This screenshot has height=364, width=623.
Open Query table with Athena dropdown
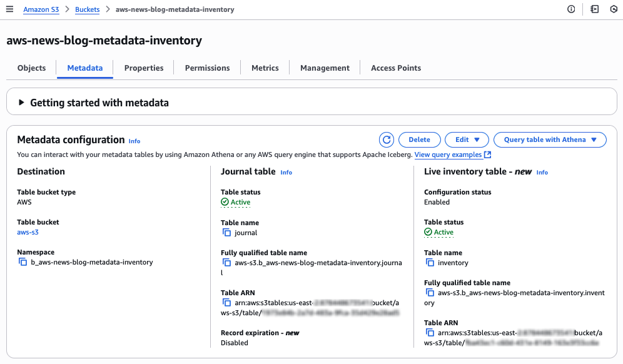(550, 140)
